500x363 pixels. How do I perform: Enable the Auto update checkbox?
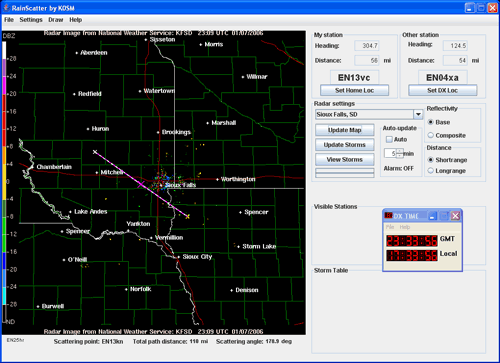389,139
